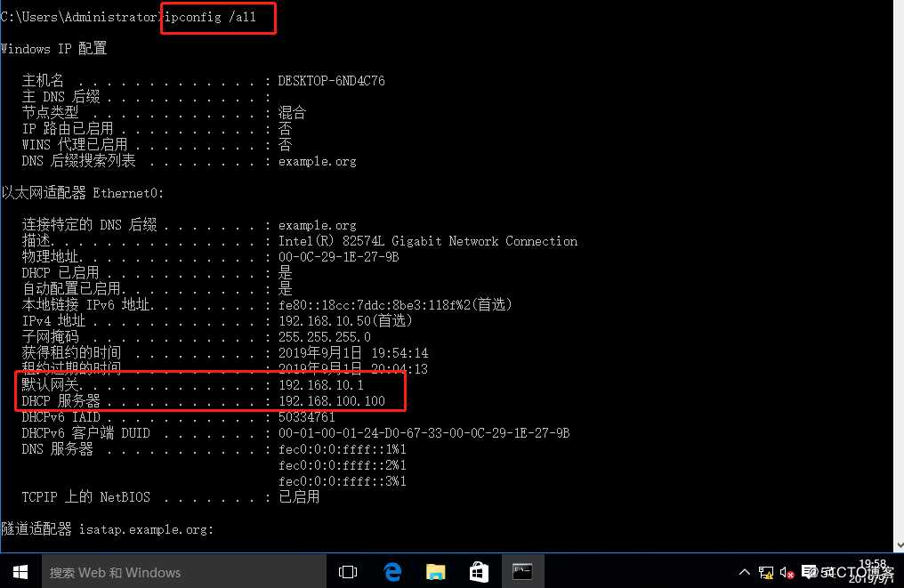904x588 pixels.
Task: Open the network status tray icon
Action: [765, 572]
